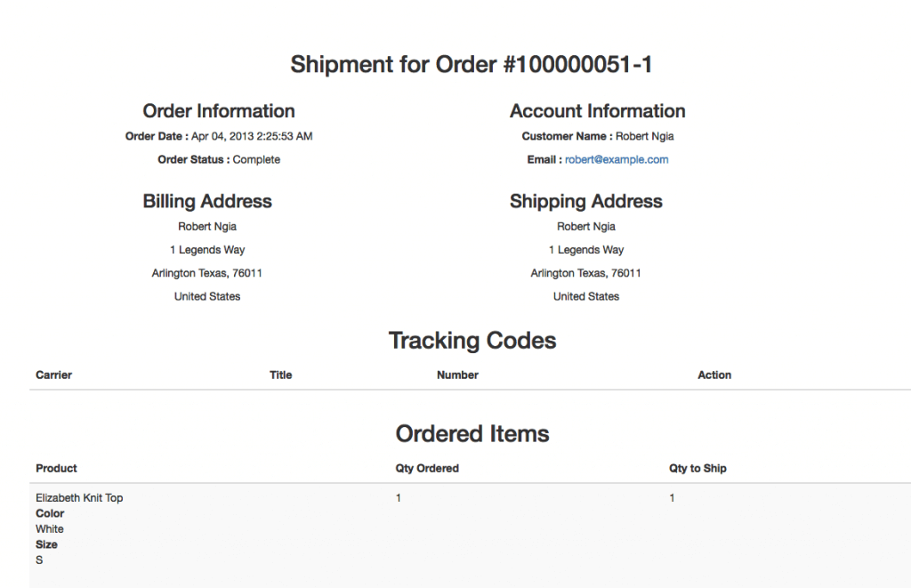Click the Customer Name field value

(x=645, y=137)
